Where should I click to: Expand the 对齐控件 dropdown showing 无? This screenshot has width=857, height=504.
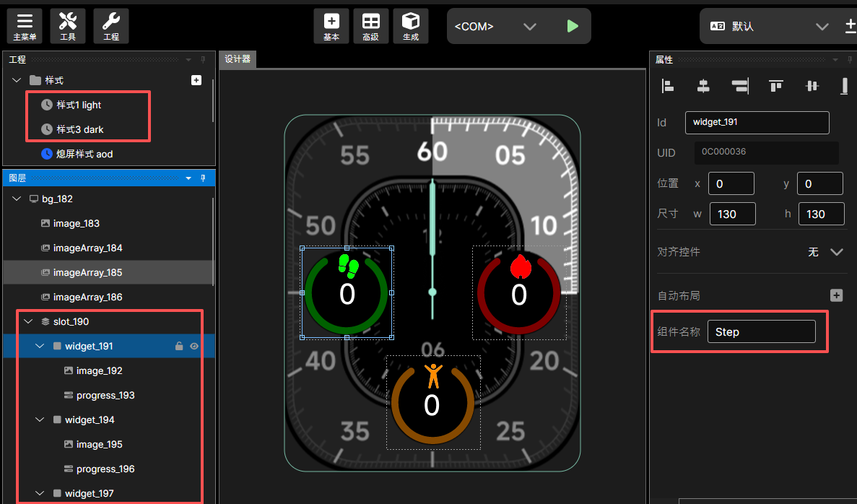836,252
